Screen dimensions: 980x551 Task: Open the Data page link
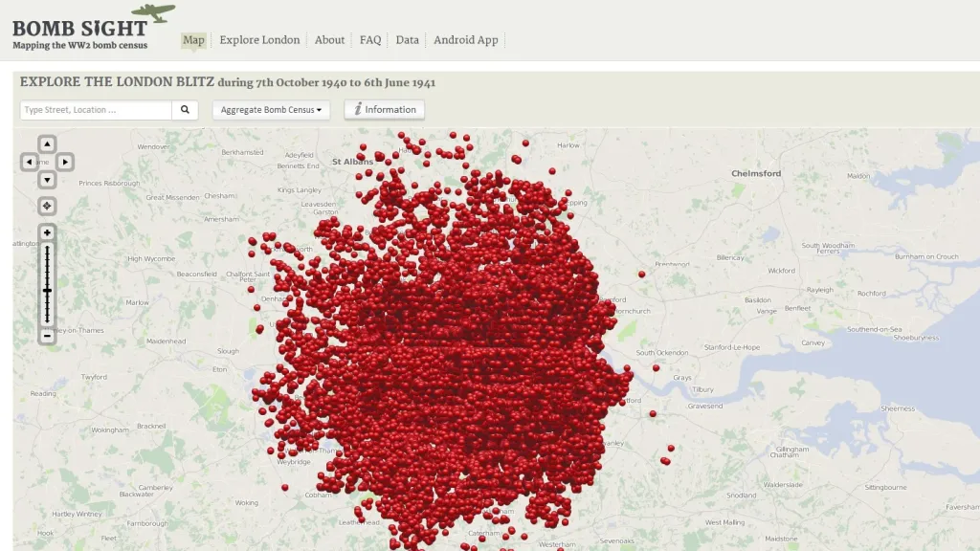tap(408, 40)
